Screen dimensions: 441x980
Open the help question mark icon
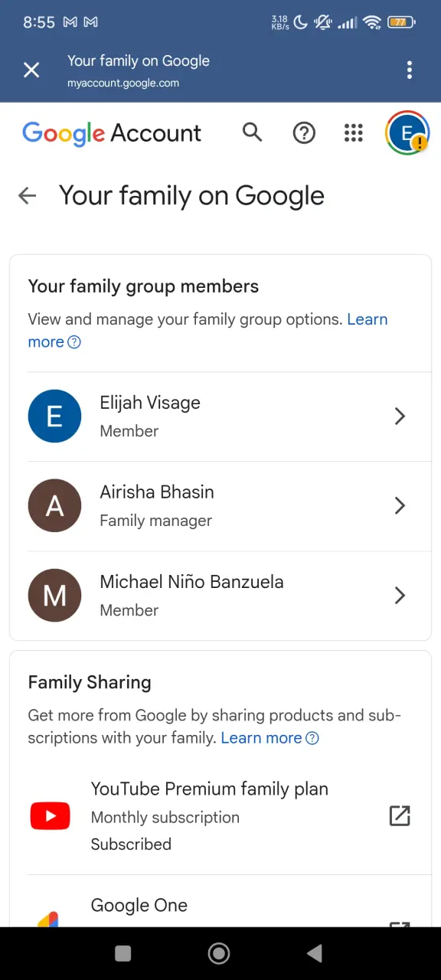click(x=304, y=133)
